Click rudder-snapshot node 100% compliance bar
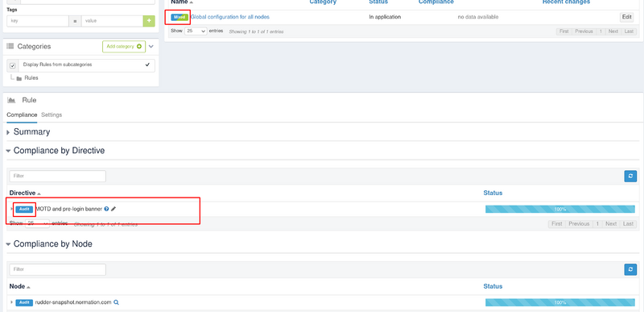The width and height of the screenshot is (644, 312). tap(560, 302)
